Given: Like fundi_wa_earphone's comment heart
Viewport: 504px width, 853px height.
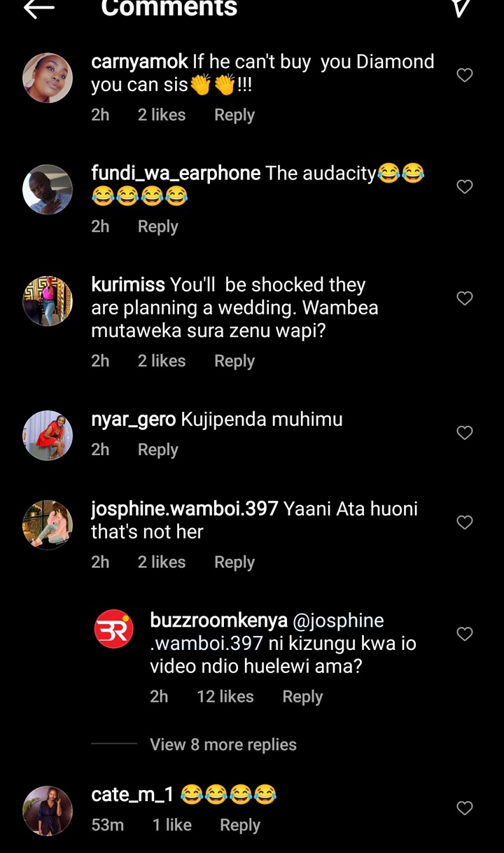Looking at the screenshot, I should pyautogui.click(x=465, y=186).
